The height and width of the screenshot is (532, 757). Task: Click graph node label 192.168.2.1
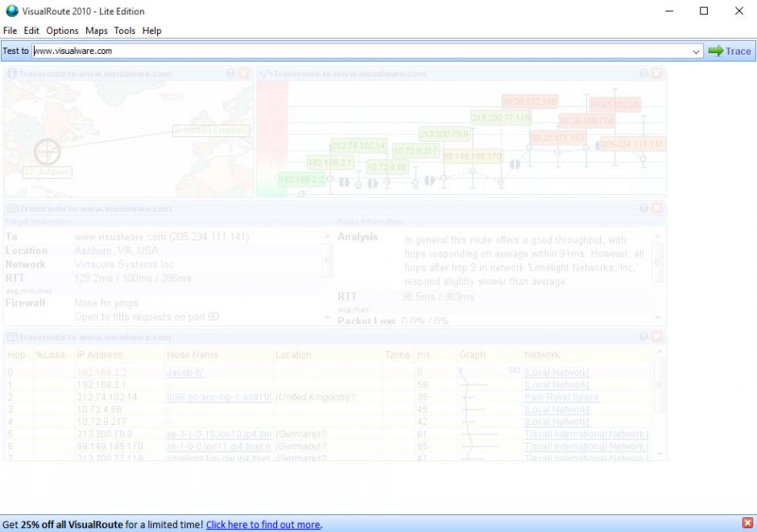tap(331, 163)
